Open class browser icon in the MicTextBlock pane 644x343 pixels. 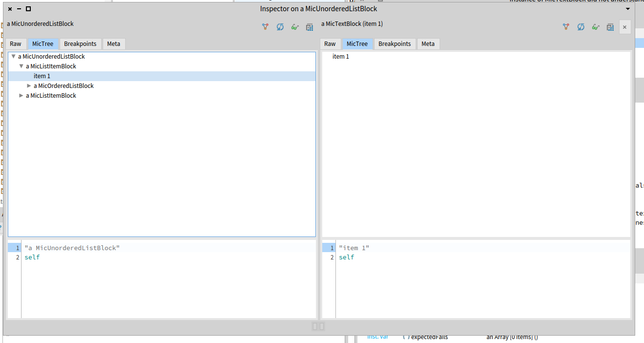pyautogui.click(x=610, y=27)
